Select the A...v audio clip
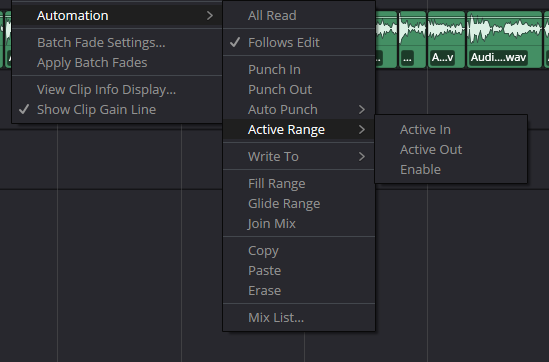This screenshot has height=362, width=549. tap(446, 40)
